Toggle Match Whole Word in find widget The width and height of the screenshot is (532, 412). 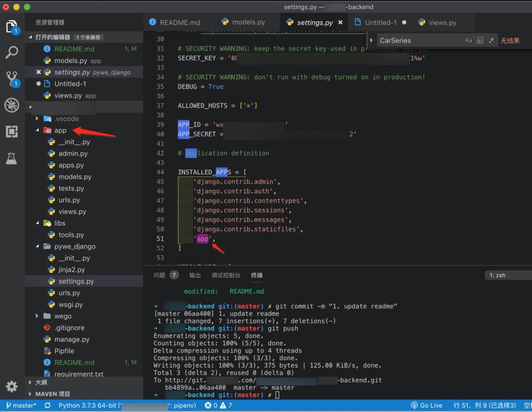[480, 41]
